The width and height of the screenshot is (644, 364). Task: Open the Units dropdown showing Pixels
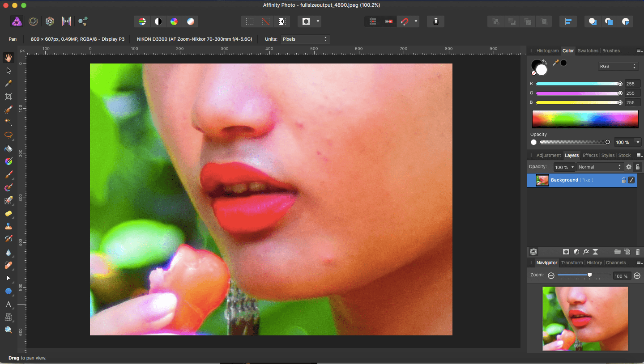[305, 39]
